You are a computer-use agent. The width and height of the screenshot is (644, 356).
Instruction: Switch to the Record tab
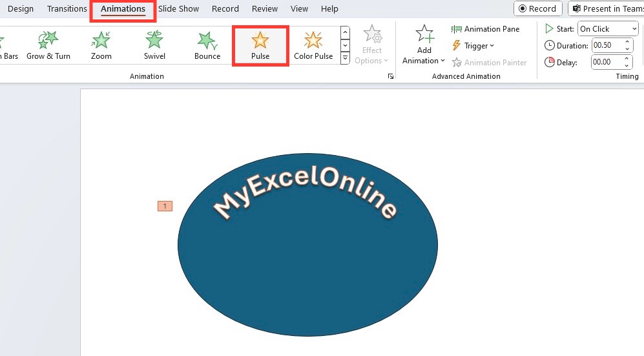[x=225, y=8]
